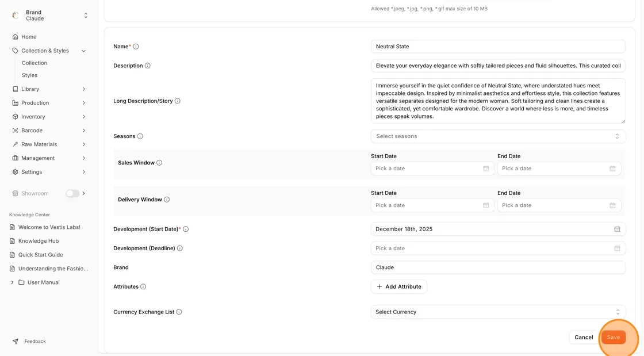
Task: Click the Add Attribute button
Action: [399, 286]
